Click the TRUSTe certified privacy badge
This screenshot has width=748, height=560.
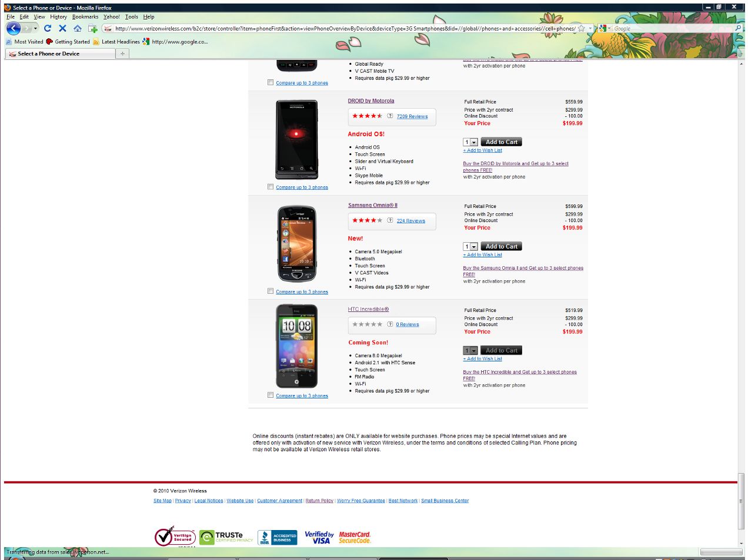[226, 537]
